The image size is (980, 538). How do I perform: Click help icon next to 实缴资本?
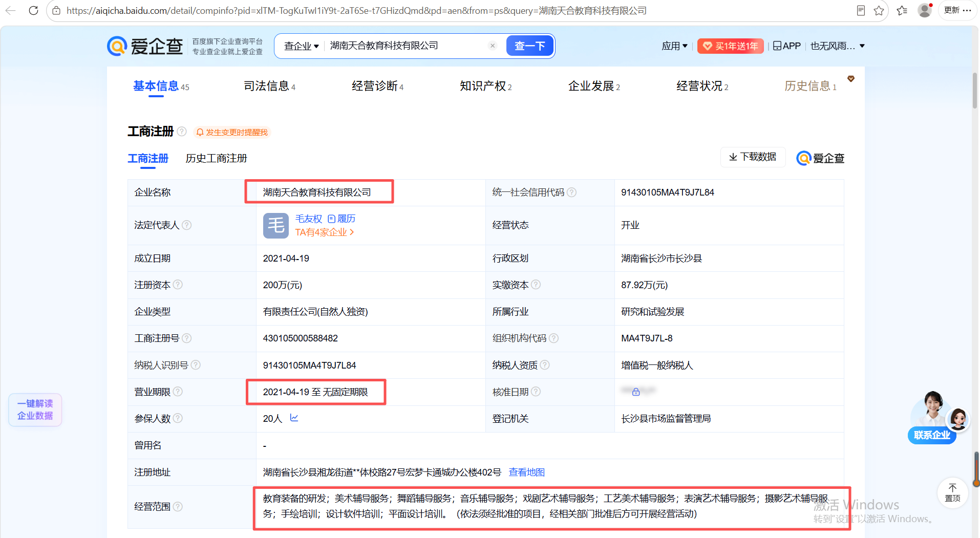pos(536,285)
